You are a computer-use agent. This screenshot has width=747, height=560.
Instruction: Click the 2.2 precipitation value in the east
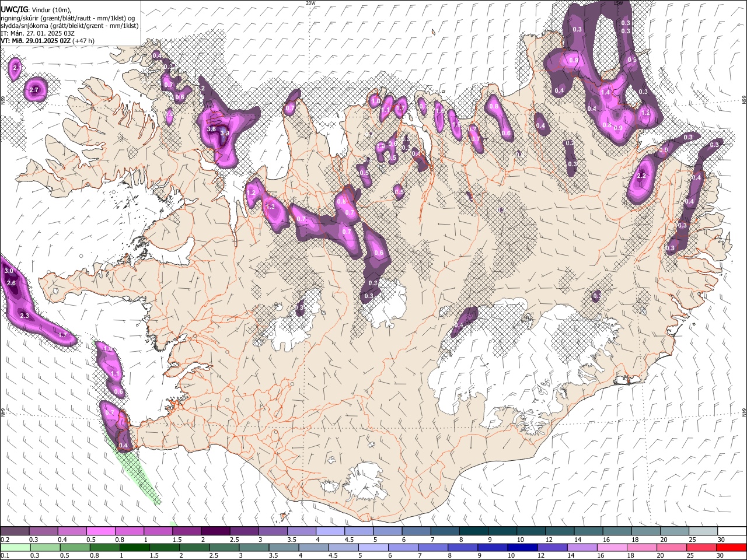[642, 176]
